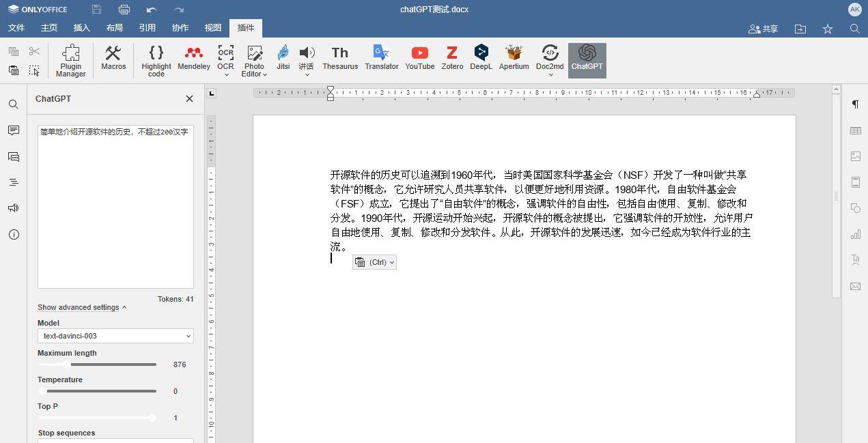
Task: Toggle nonprinting characters in right sidebar
Action: (855, 104)
